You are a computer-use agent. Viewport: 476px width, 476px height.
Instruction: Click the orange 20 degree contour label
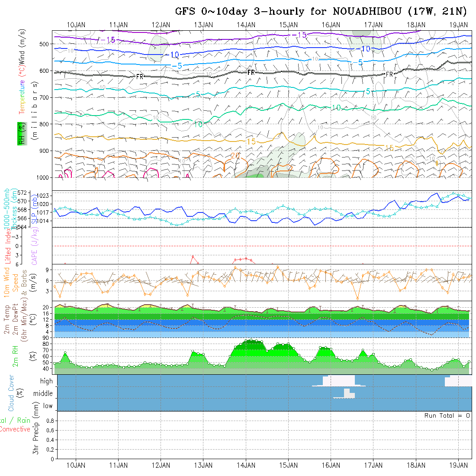tap(235, 156)
